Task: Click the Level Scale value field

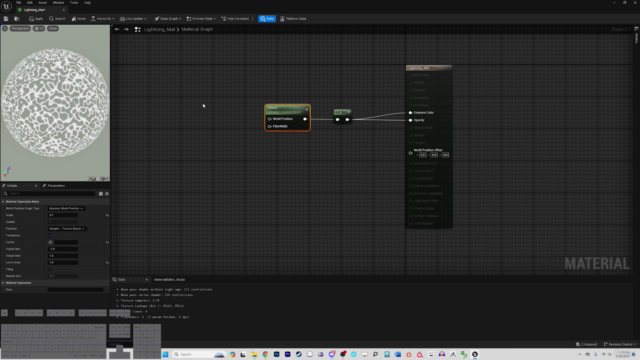Action: coord(63,262)
